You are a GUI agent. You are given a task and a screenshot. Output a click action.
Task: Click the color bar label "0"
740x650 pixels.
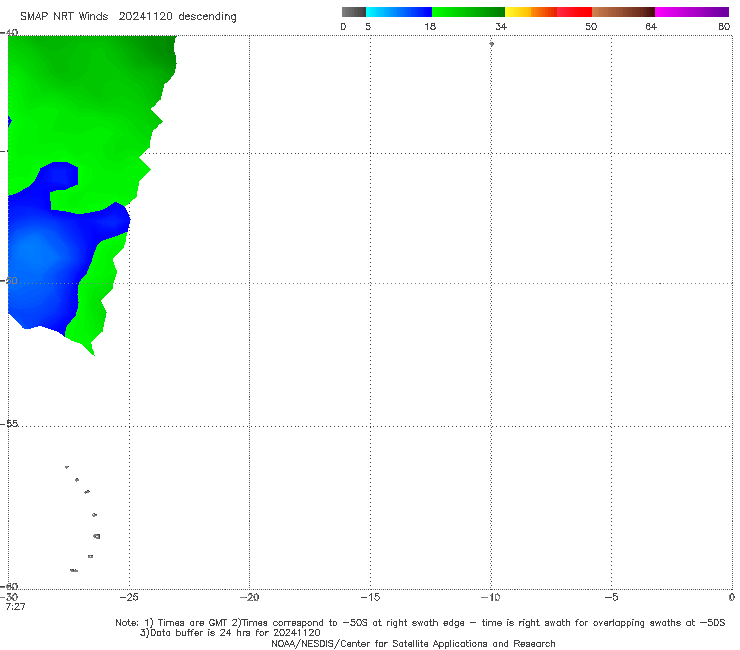pyautogui.click(x=343, y=26)
